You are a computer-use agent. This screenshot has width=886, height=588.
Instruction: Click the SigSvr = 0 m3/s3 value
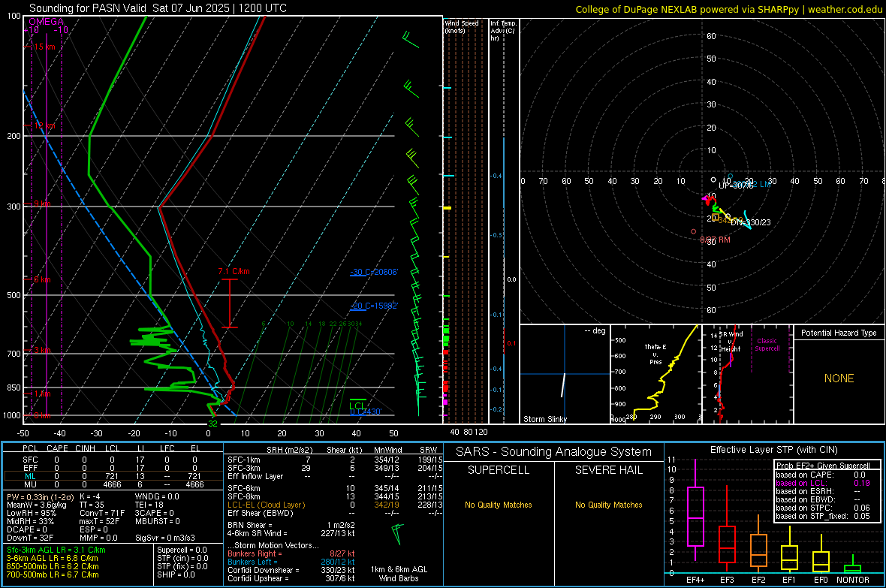coord(165,538)
